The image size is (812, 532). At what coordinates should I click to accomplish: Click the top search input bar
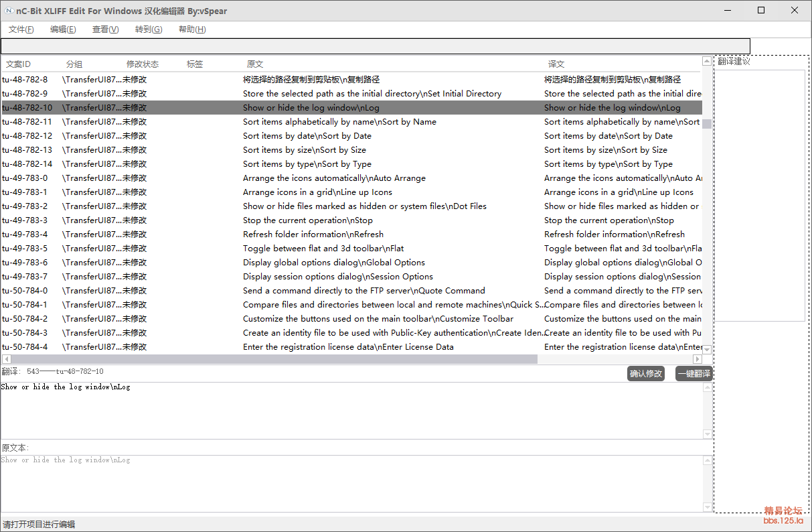[x=375, y=46]
